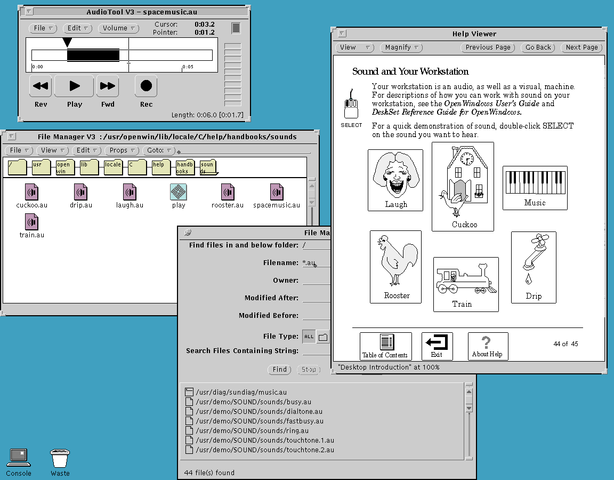
Task: Click the Exit icon in Help Viewer
Action: pyautogui.click(x=437, y=346)
